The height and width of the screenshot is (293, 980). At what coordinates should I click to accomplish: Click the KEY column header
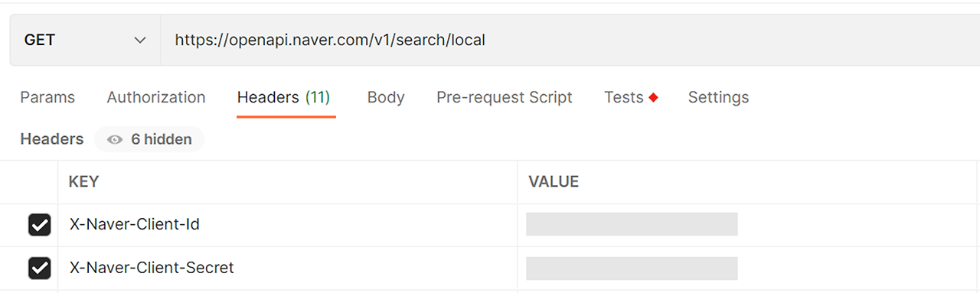coord(83,182)
